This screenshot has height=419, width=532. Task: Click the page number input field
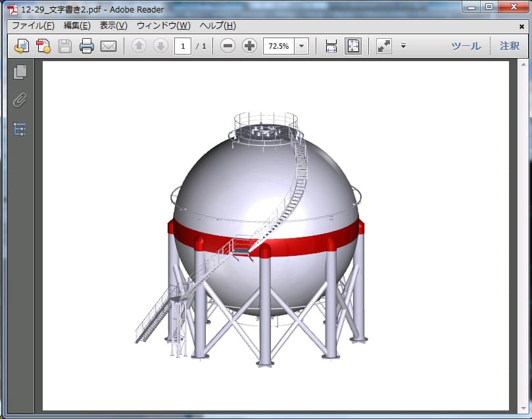click(x=183, y=46)
